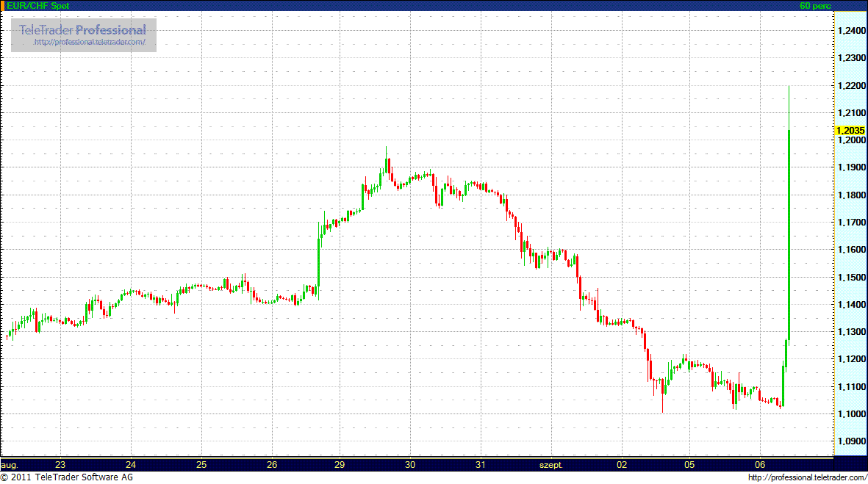Click the 1,1400 price axis label
The height and width of the screenshot is (484, 868).
[x=851, y=305]
